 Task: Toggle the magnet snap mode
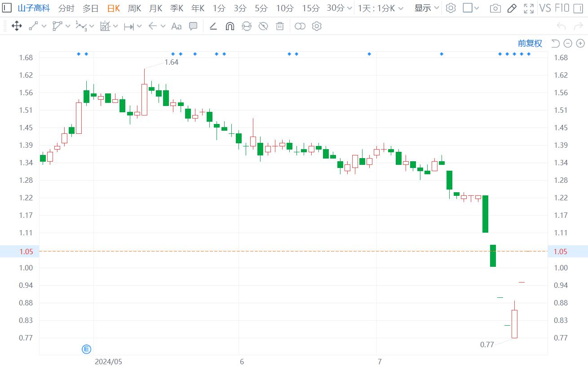pyautogui.click(x=230, y=26)
